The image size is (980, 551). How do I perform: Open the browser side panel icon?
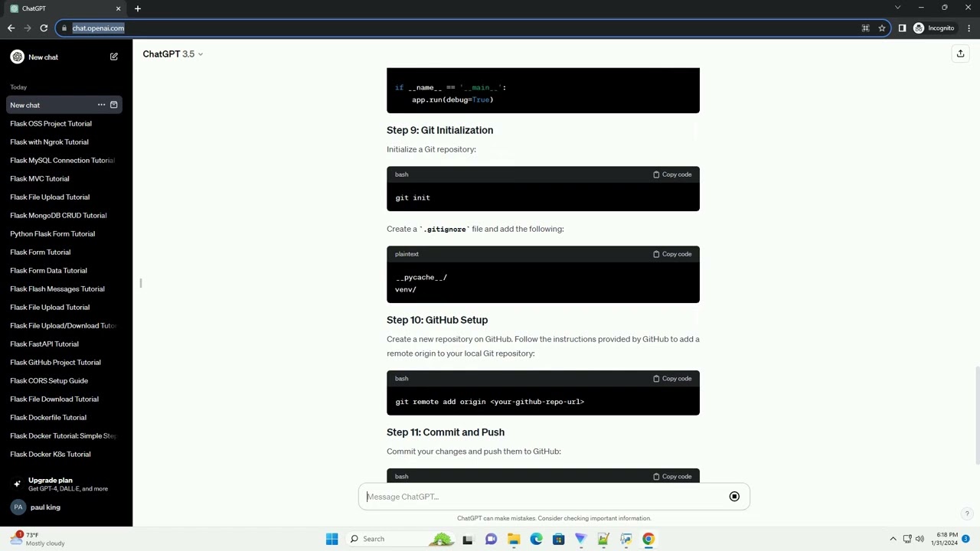click(x=902, y=28)
